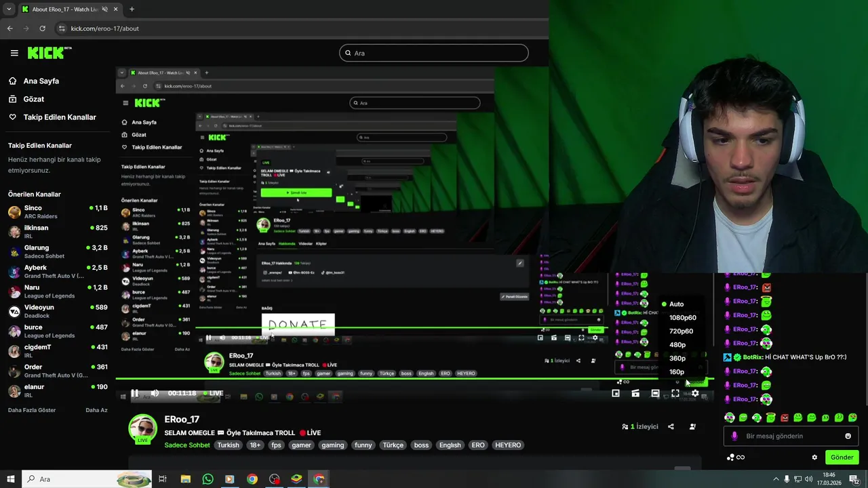Screen dimensions: 868x488
Task: Mute the tab via speaker icon
Action: tap(104, 9)
